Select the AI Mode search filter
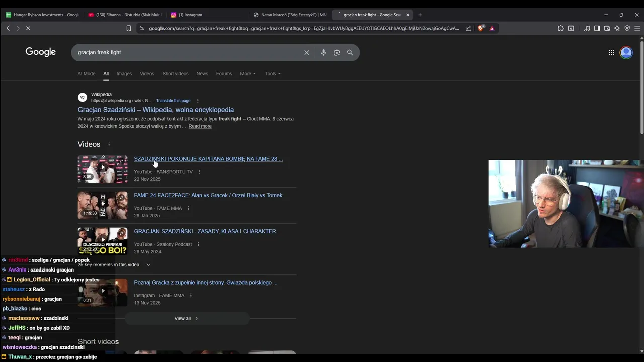This screenshot has height=362, width=644. coord(87,74)
